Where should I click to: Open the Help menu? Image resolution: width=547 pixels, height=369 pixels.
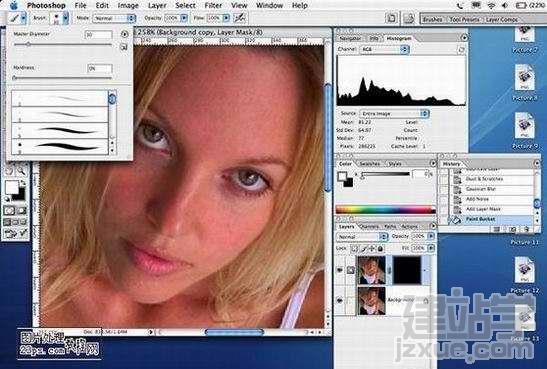coord(300,6)
